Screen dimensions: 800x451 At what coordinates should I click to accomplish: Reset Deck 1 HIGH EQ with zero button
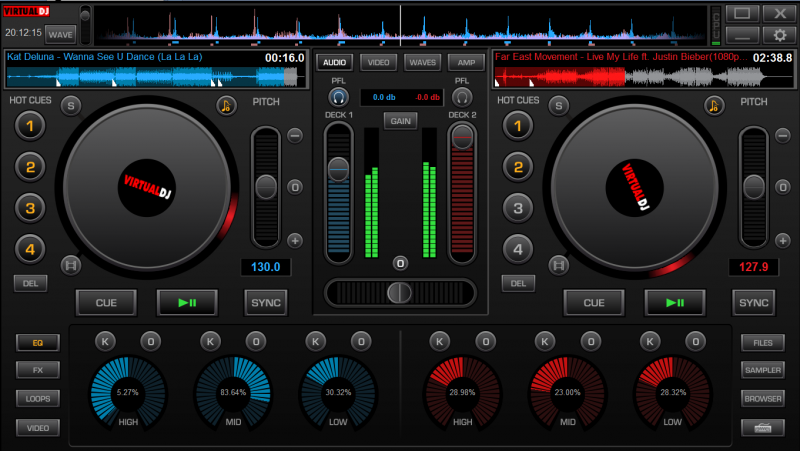[x=151, y=341]
